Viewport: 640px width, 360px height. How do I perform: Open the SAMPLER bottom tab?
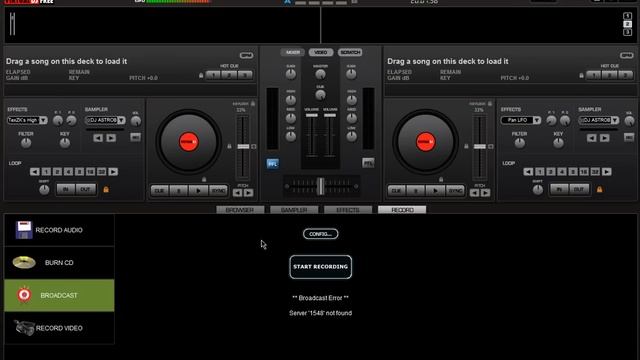click(294, 210)
